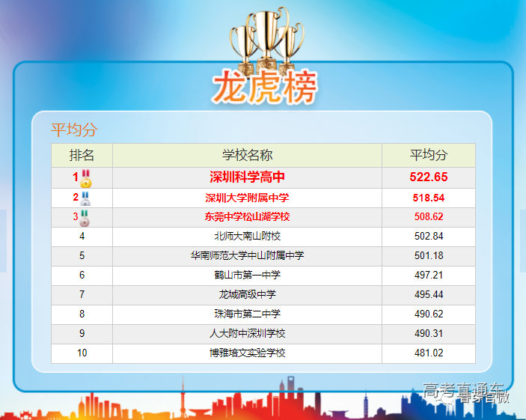Click the 平均分 column header in table
526x420 pixels.
coord(428,155)
